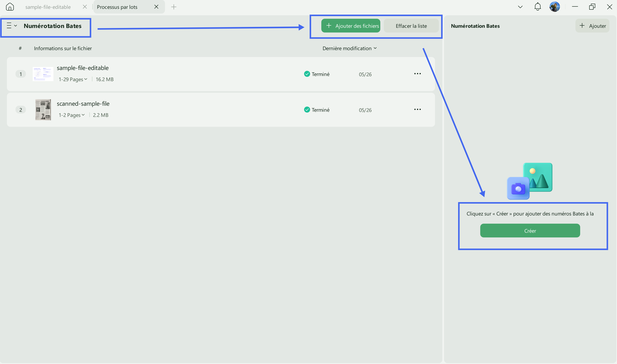Expand the 1-29 Pages range dropdown
Screen dimensions: 617x364
click(x=73, y=79)
